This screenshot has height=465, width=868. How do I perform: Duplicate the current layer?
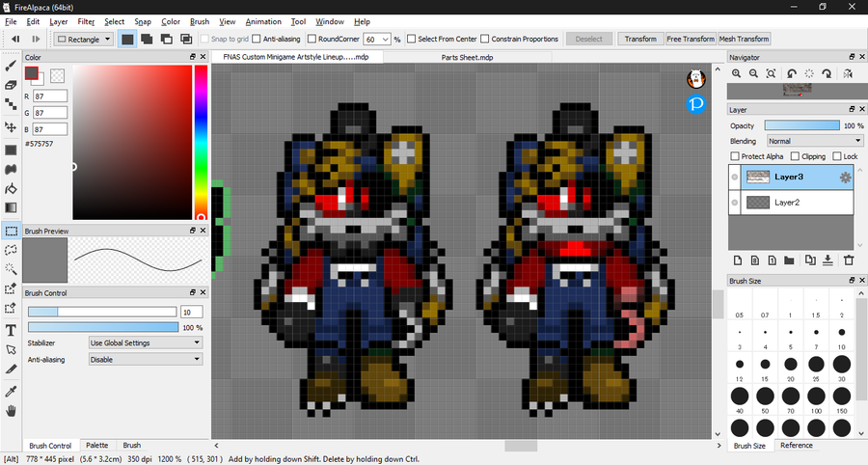click(x=810, y=260)
